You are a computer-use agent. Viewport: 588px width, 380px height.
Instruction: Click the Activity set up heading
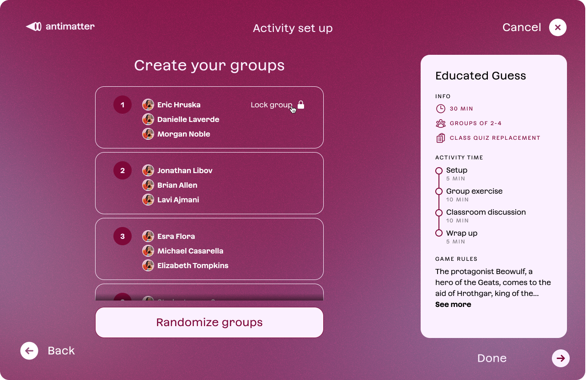point(293,28)
